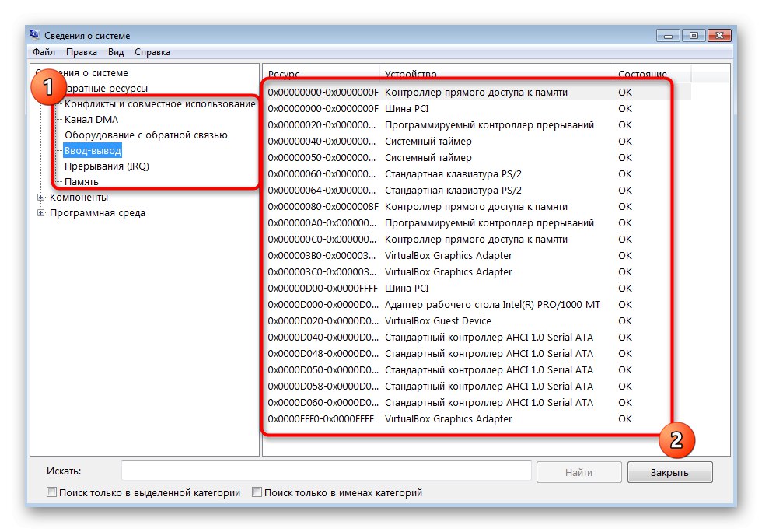Open the Правка menu
This screenshot has height=532, width=762.
(x=81, y=52)
